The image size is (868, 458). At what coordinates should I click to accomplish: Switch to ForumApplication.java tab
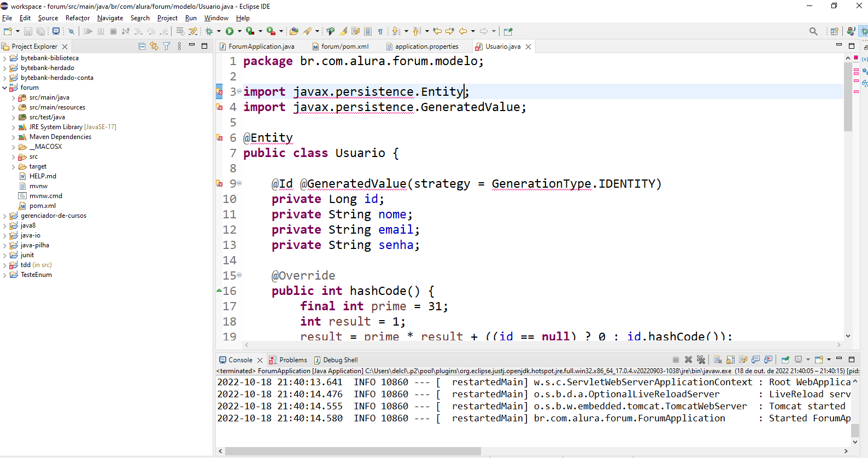click(257, 47)
